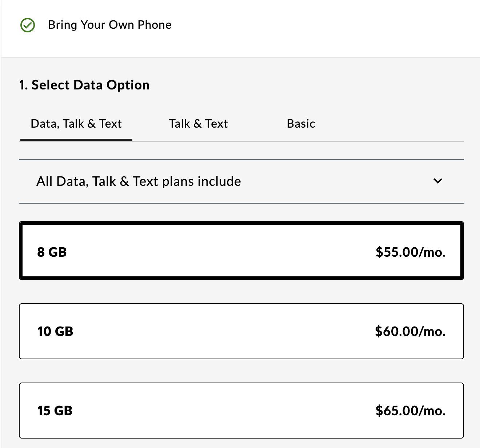Click the underline beneath the active tab

tap(76, 140)
